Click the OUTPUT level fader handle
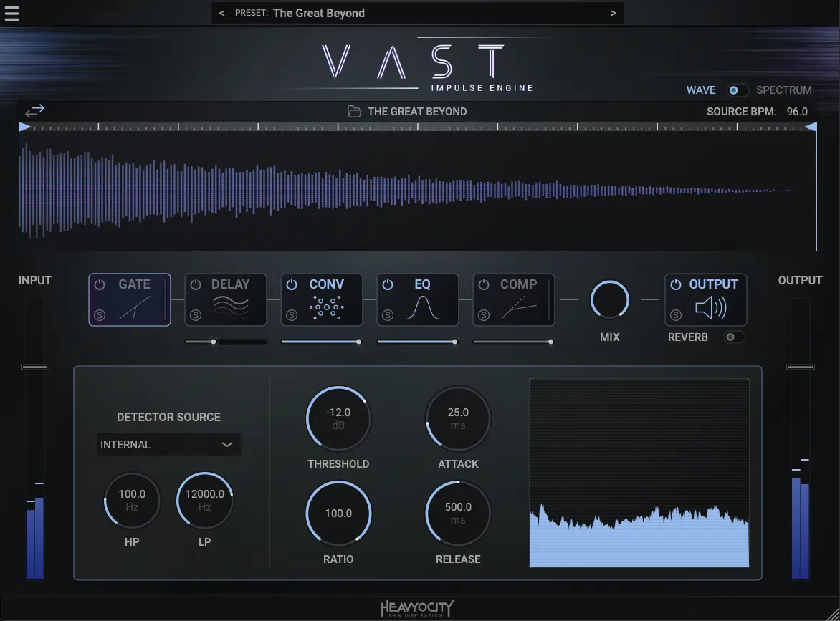Screen dimensions: 840x621 (x=801, y=367)
